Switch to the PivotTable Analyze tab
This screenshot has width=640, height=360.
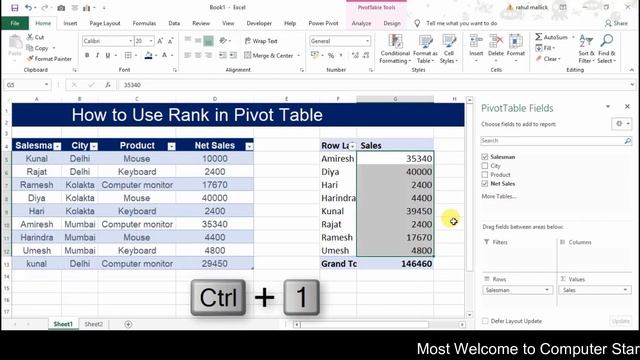click(x=361, y=23)
